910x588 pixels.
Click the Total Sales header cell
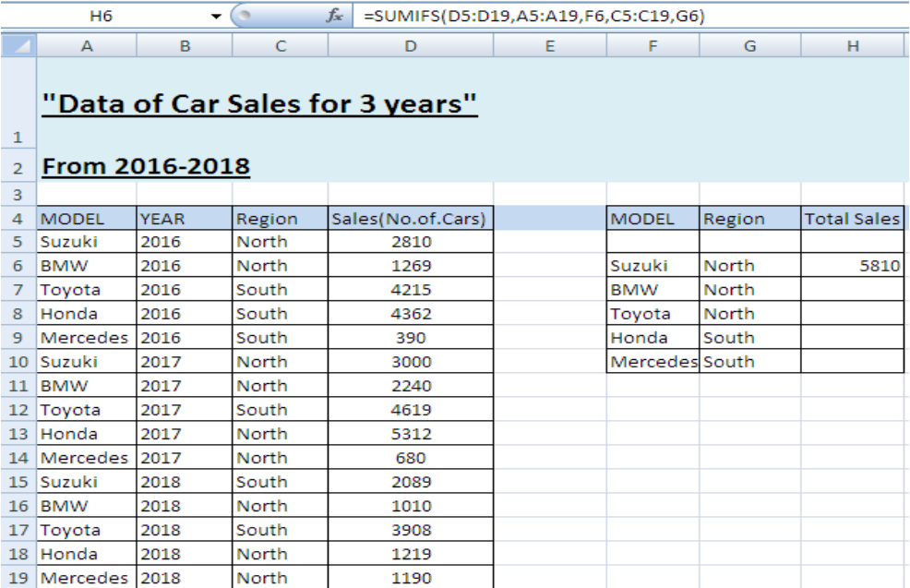coord(853,219)
